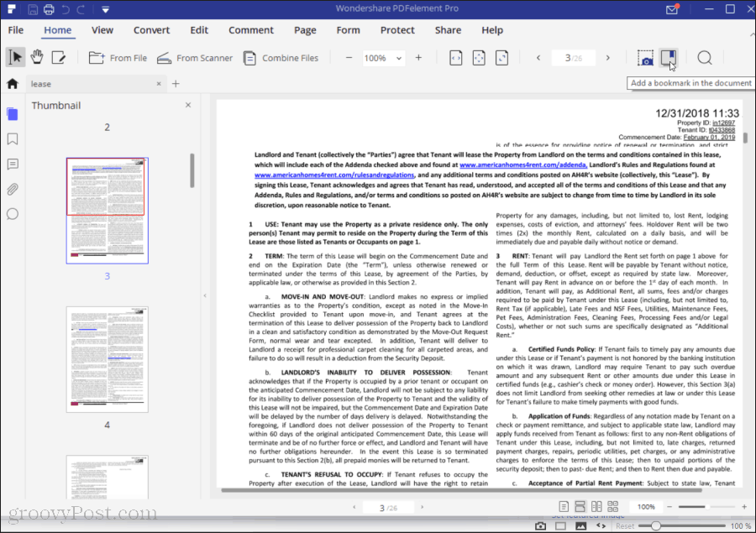Add a bookmark to the document
Viewport: 756px width, 533px height.
coord(667,57)
